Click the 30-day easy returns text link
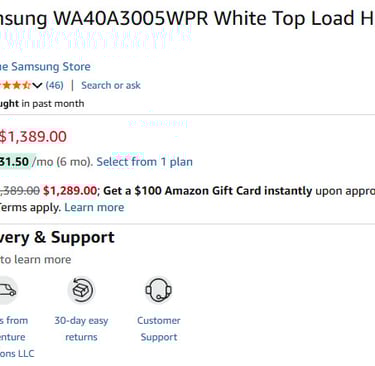The image size is (375, 366). pyautogui.click(x=81, y=329)
